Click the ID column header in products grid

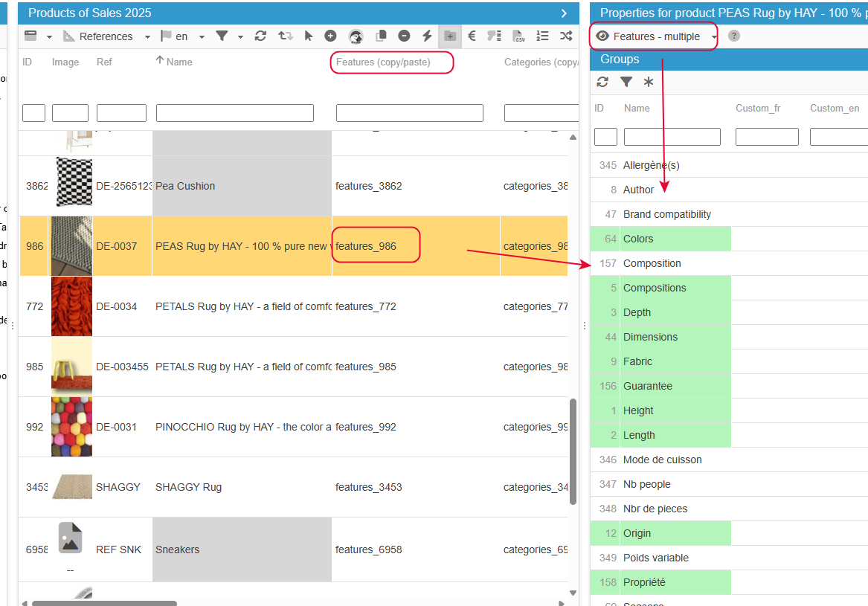point(27,62)
